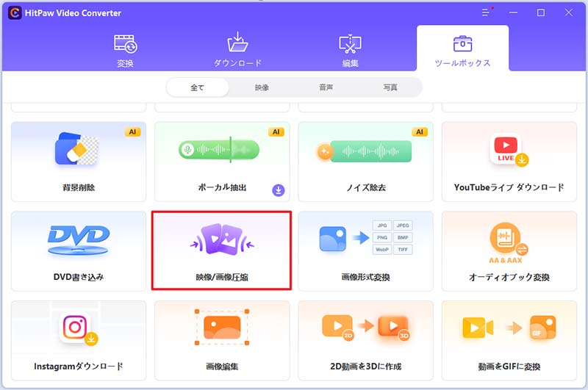Switch to the 音声 filter tab
The image size is (588, 390).
tap(326, 87)
